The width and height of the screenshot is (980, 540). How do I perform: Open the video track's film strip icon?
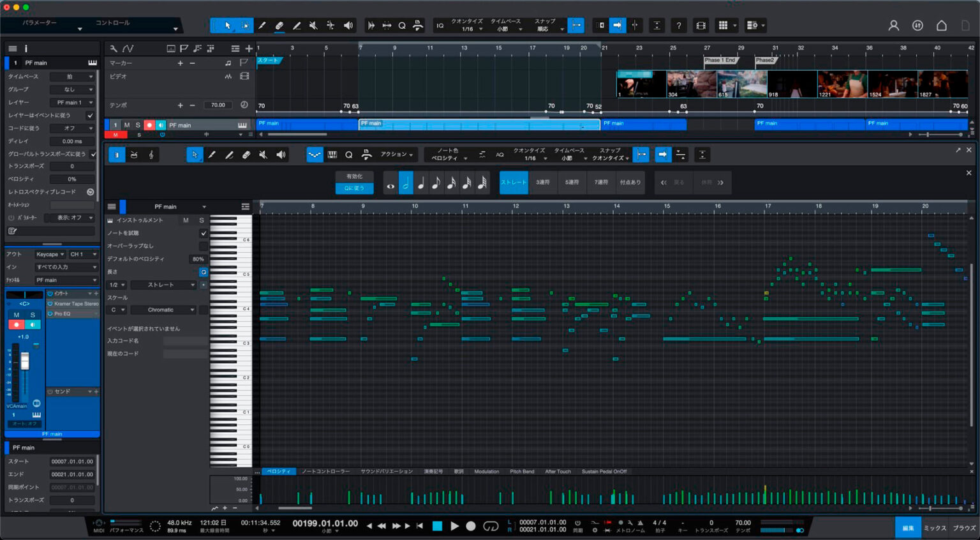(x=244, y=76)
